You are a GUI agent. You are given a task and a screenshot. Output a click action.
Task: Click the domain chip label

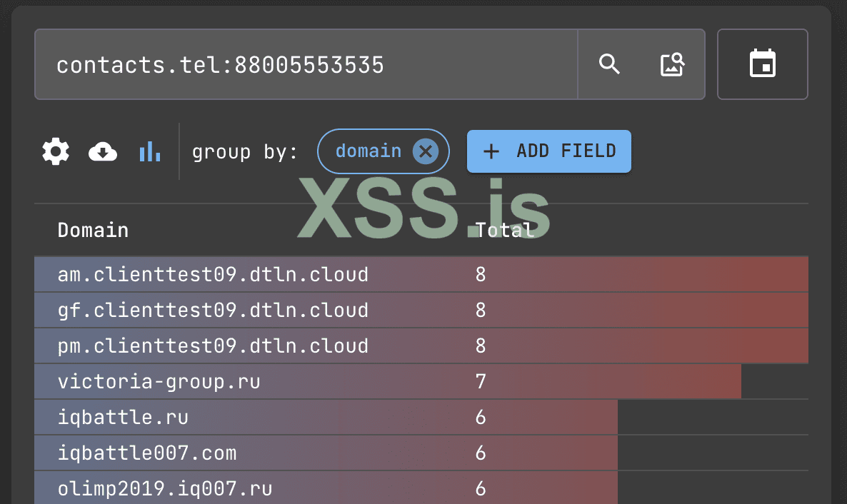pyautogui.click(x=368, y=151)
